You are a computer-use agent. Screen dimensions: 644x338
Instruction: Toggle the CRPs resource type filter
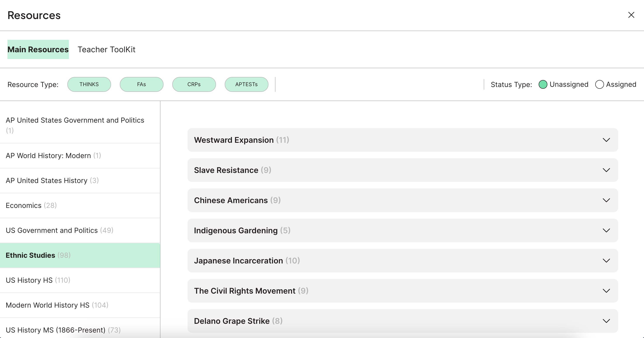pos(194,84)
